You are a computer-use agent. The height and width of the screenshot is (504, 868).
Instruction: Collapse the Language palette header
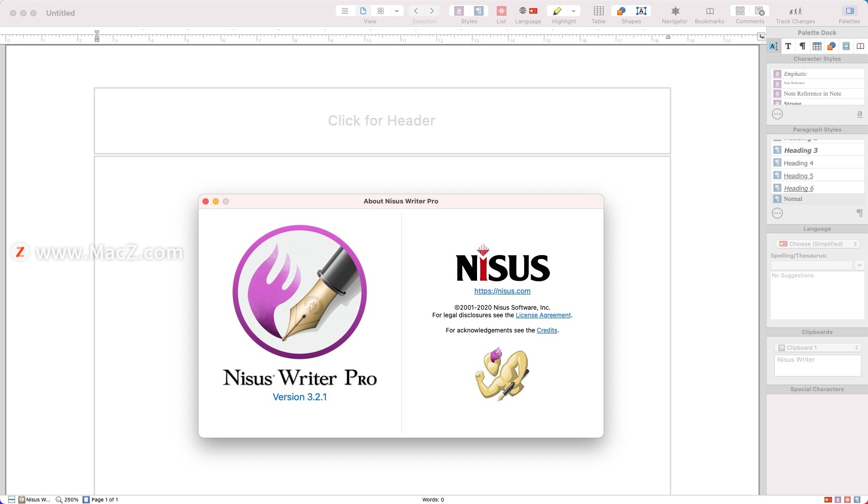click(817, 229)
